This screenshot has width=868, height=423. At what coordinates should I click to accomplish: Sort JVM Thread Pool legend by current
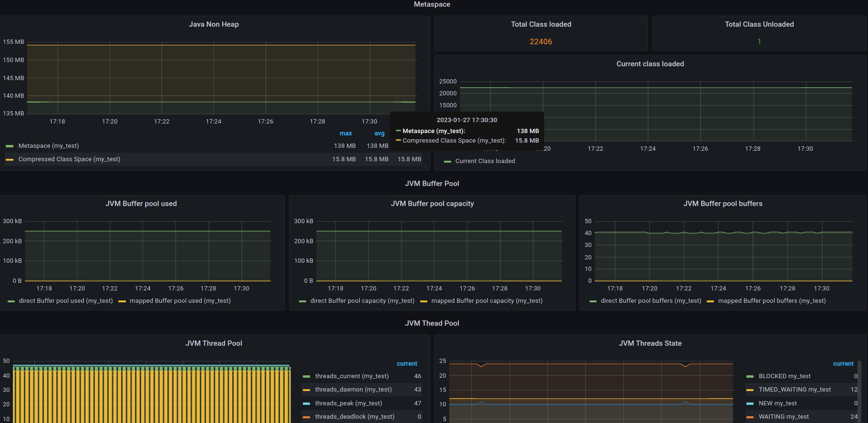point(407,364)
